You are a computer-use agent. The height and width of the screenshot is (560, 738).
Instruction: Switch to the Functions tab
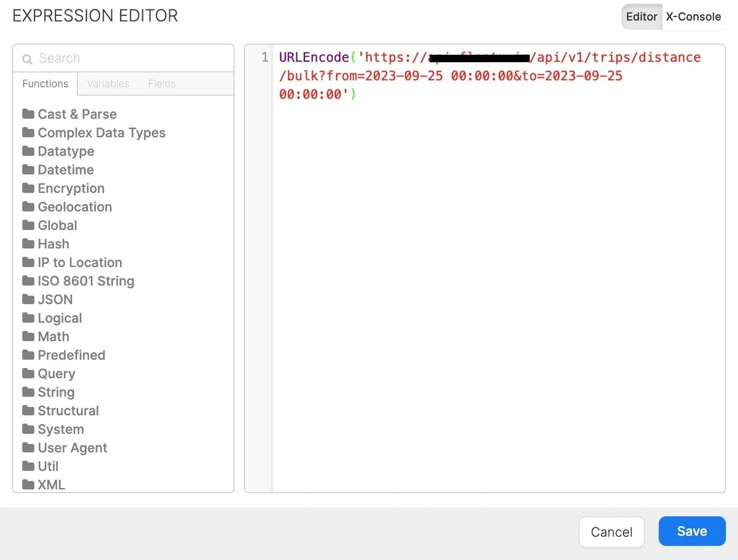pos(45,84)
